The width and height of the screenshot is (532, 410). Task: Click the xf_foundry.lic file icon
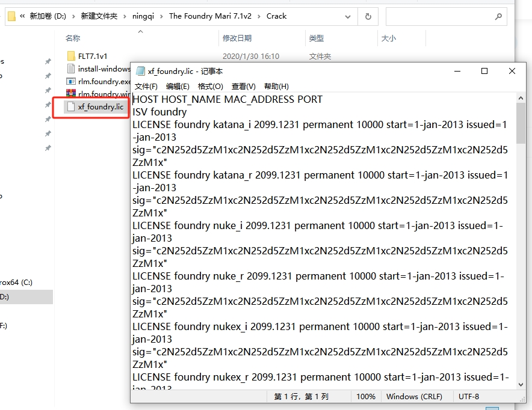(70, 107)
